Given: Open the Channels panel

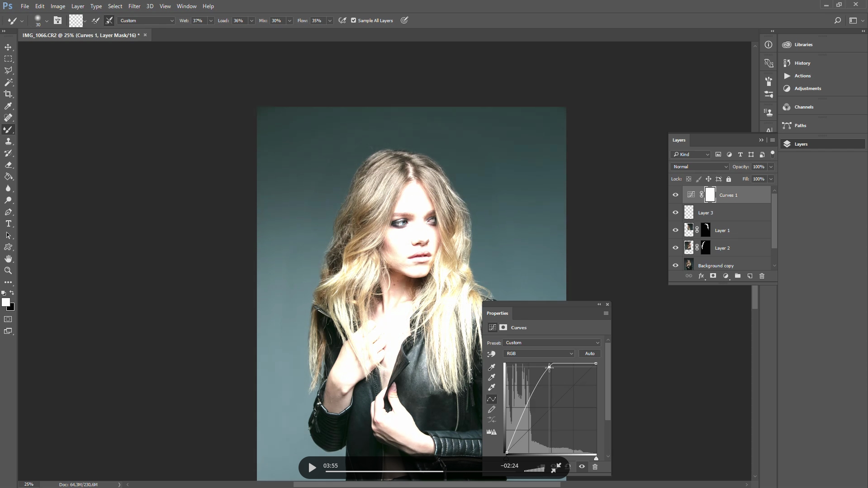Looking at the screenshot, I should point(804,107).
